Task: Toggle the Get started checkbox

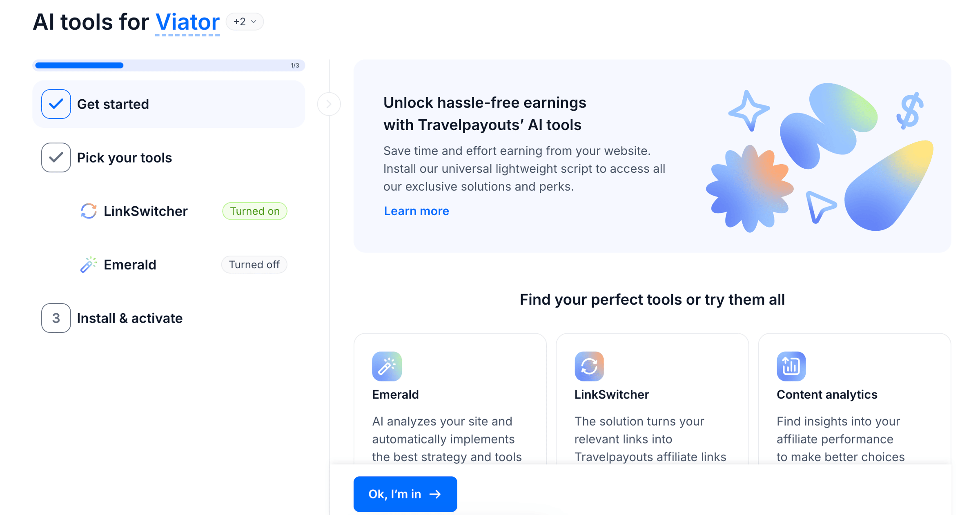Action: [56, 104]
